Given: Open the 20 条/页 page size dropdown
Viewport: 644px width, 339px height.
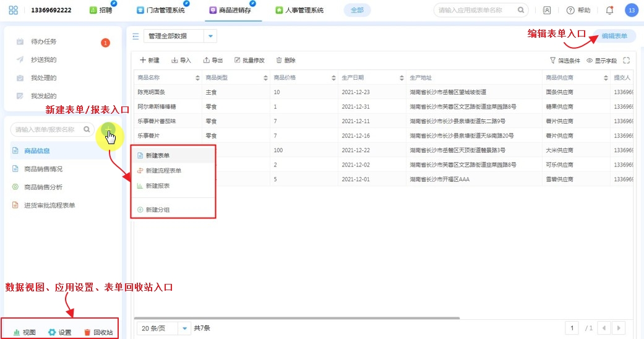Looking at the screenshot, I should point(185,328).
